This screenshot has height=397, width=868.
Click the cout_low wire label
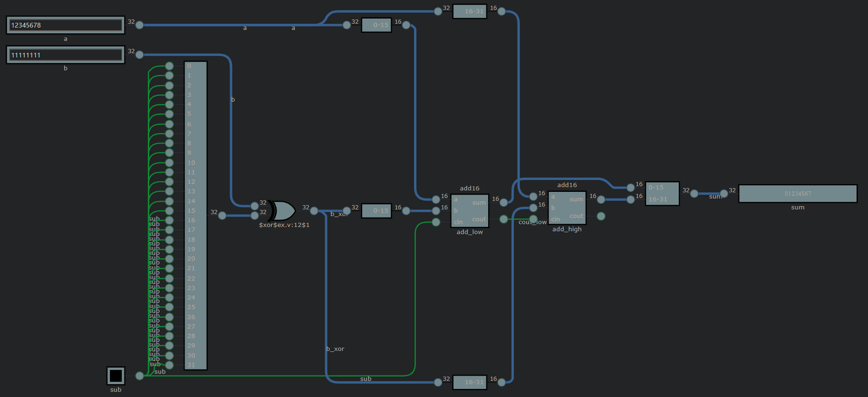tap(532, 222)
